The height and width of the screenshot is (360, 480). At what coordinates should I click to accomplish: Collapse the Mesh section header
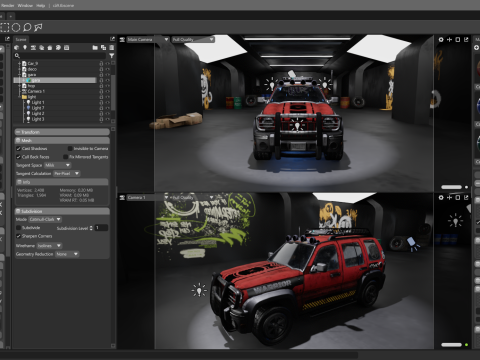pyautogui.click(x=62, y=140)
